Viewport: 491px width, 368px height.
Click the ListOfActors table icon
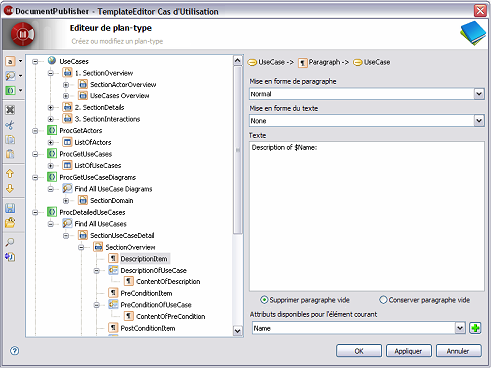click(x=67, y=142)
